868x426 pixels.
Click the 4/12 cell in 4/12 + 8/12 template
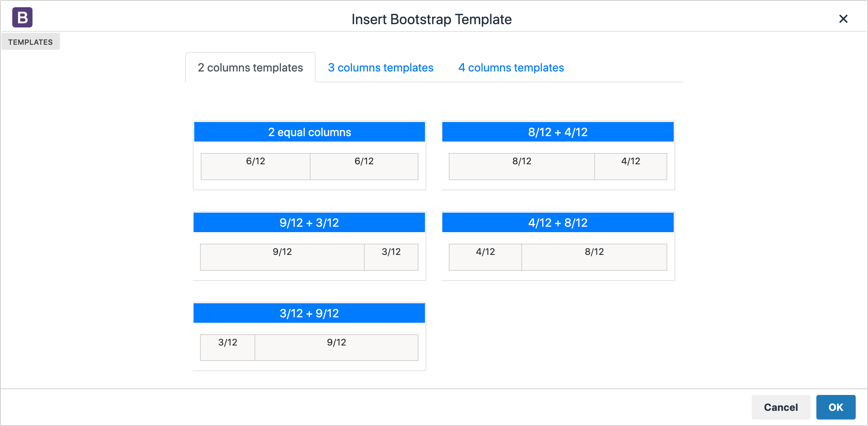(485, 257)
